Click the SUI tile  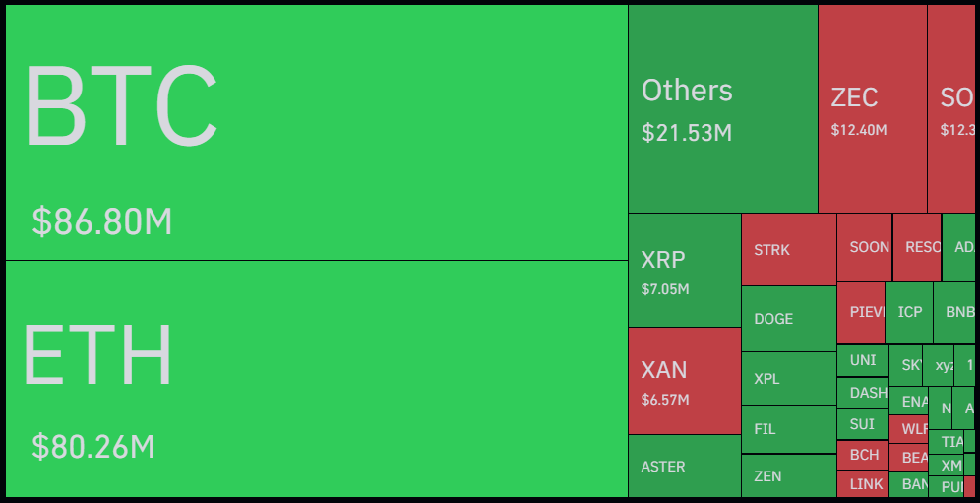tap(862, 424)
